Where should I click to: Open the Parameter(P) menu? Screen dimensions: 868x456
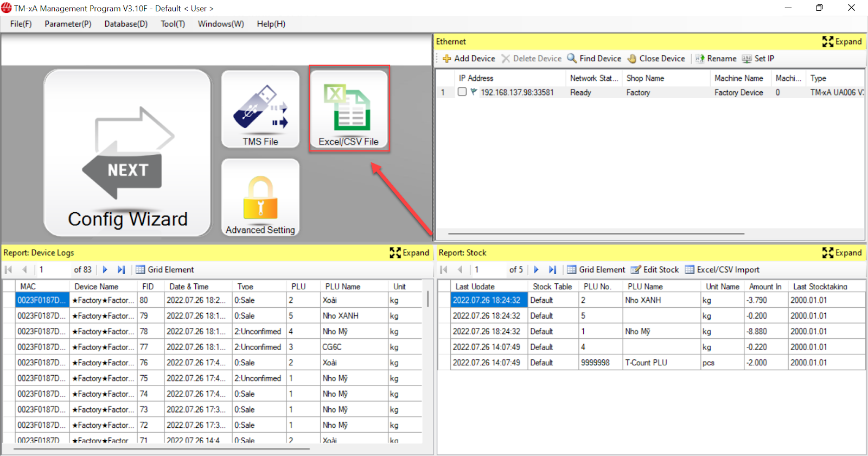[68, 24]
